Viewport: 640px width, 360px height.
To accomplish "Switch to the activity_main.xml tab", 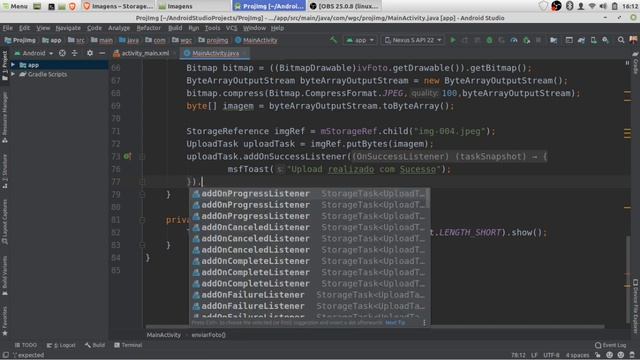I will coord(141,53).
